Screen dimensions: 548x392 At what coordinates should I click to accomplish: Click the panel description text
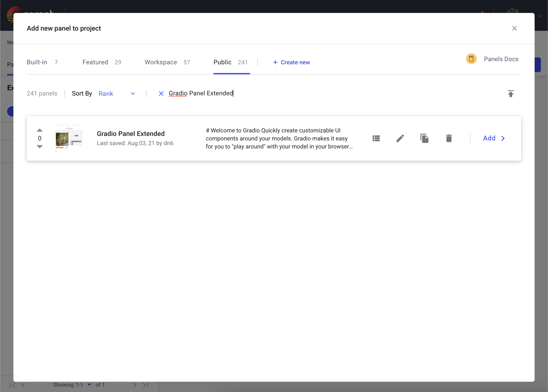[279, 139]
